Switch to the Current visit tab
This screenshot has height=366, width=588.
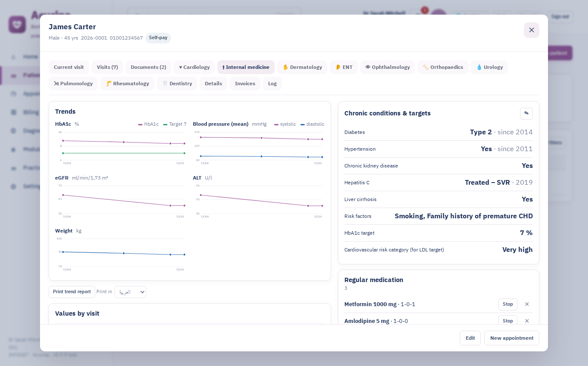tap(69, 67)
